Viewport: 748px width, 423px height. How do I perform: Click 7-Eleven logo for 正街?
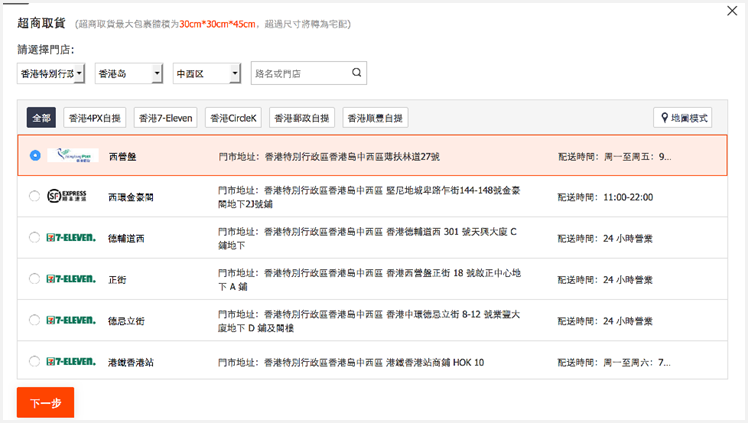(71, 279)
